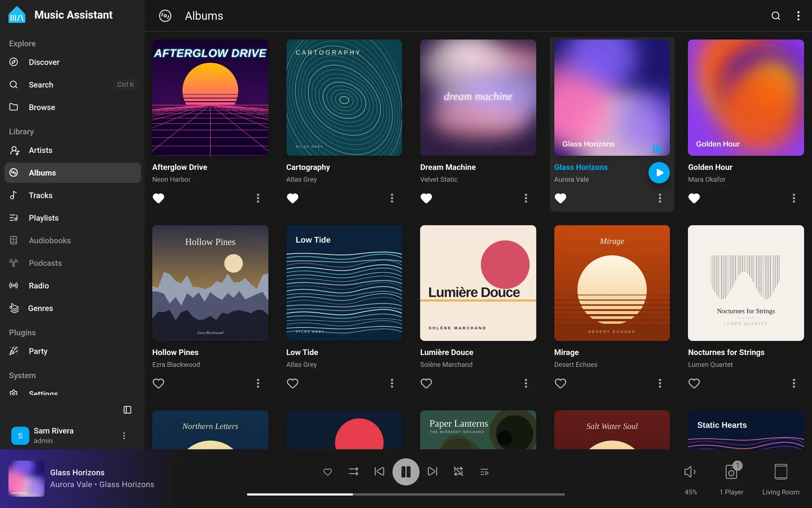The height and width of the screenshot is (508, 812).
Task: Open Podcasts in the sidebar
Action: pos(72,263)
